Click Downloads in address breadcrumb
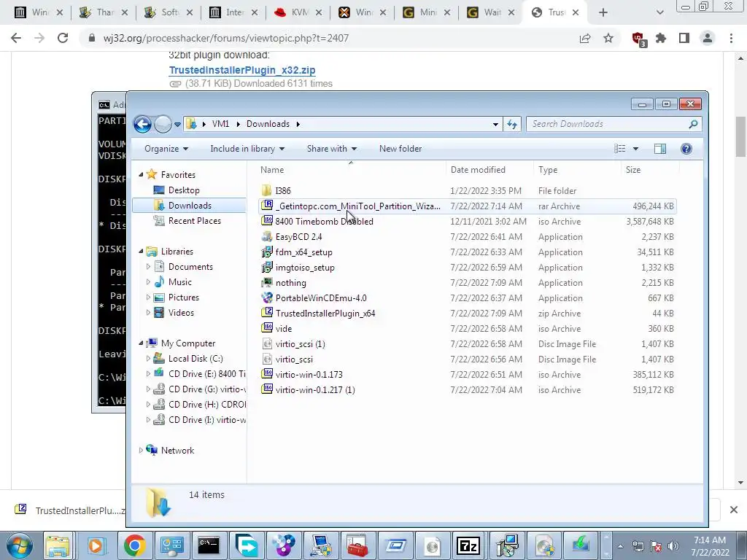747x560 pixels. (x=268, y=124)
